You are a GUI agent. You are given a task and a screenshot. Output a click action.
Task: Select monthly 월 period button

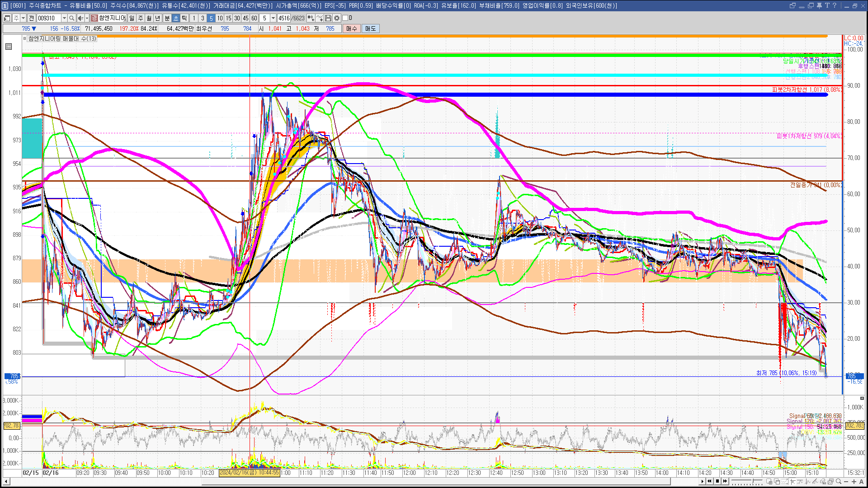[149, 18]
